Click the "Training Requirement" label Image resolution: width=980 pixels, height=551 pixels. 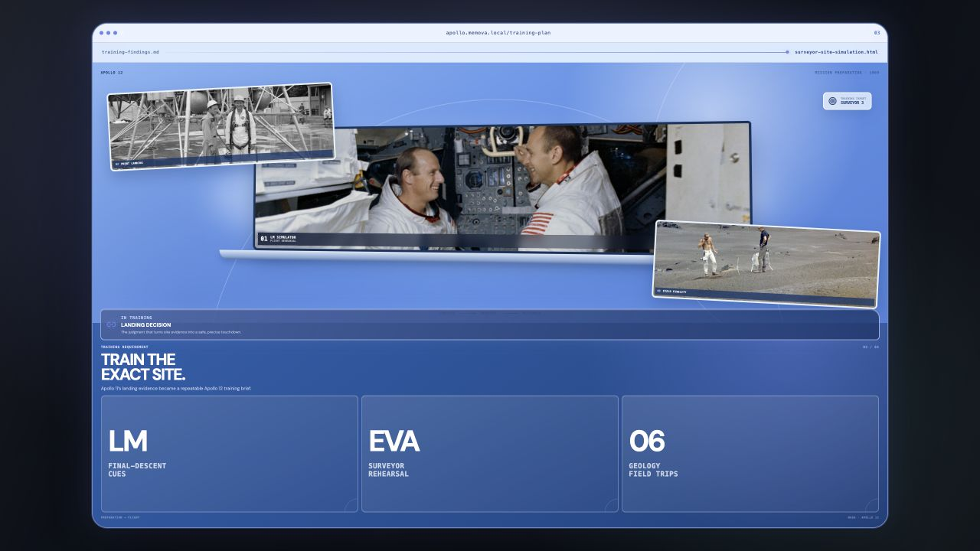[x=125, y=347]
